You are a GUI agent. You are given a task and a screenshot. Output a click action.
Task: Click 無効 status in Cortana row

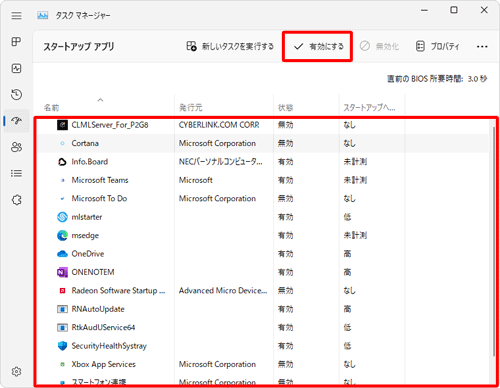pyautogui.click(x=286, y=143)
